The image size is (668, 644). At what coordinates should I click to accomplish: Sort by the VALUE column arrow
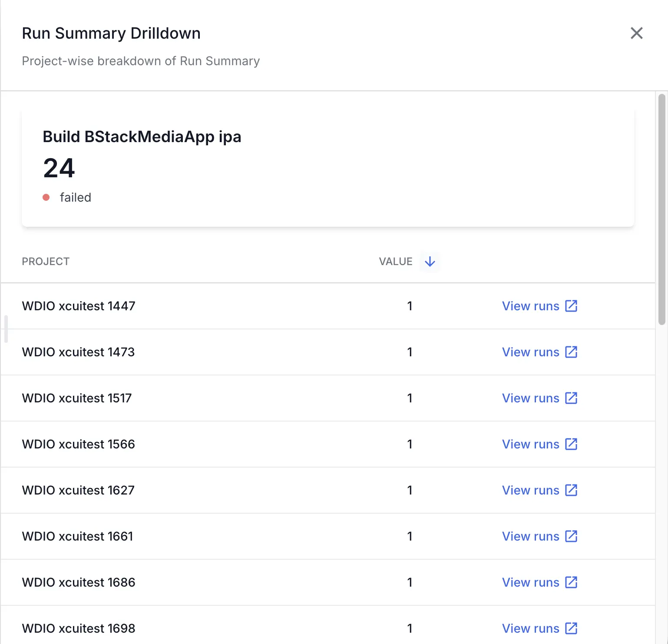pyautogui.click(x=430, y=262)
